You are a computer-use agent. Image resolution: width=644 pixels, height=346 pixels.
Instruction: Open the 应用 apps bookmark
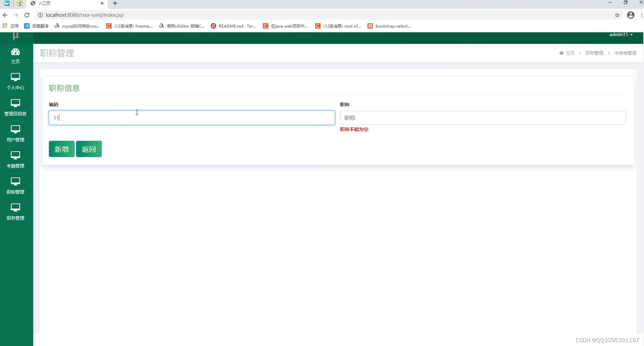coord(11,26)
